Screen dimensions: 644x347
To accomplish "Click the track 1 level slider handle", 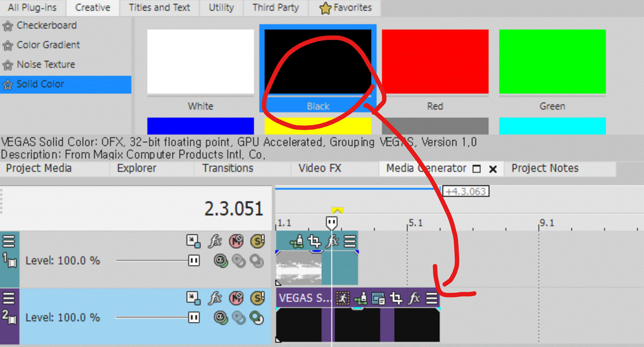I will (193, 261).
